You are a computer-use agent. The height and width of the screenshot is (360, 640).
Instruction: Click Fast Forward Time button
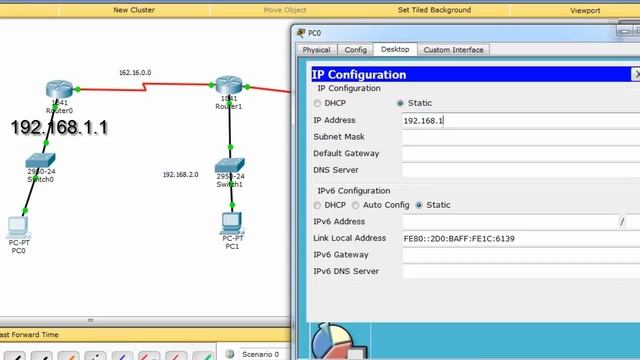[x=29, y=335]
